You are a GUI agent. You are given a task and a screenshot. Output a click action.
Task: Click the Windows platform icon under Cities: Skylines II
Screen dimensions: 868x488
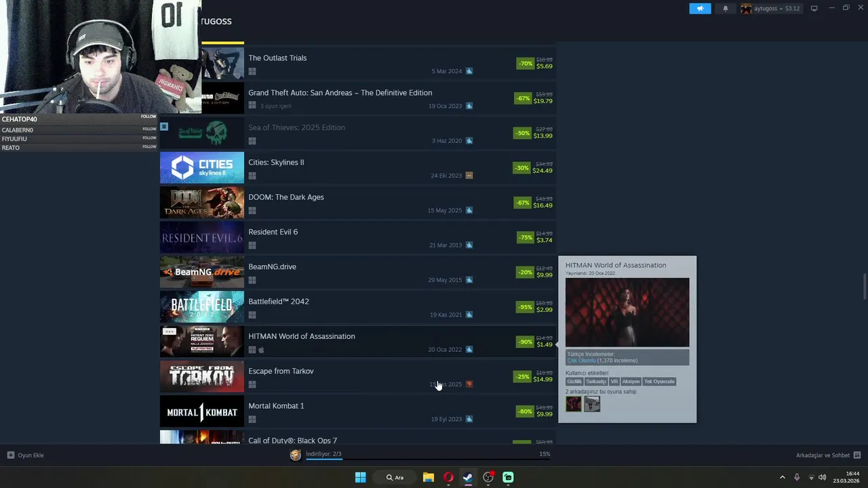click(252, 176)
